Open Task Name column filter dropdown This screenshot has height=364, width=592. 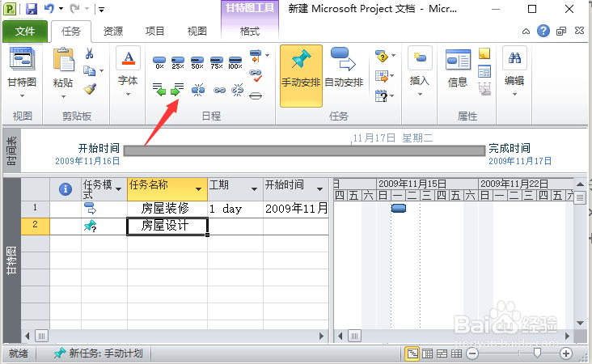[199, 188]
